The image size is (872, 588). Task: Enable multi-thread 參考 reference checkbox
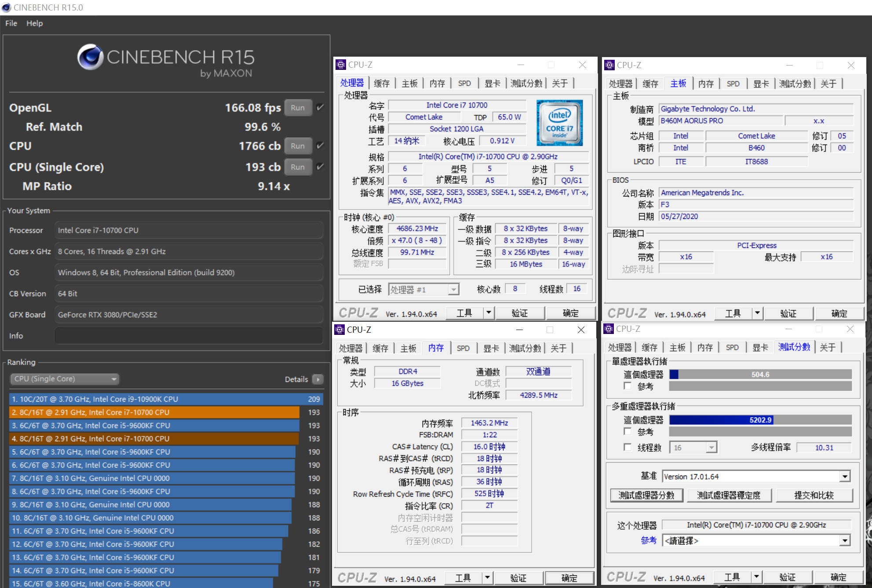pos(628,432)
